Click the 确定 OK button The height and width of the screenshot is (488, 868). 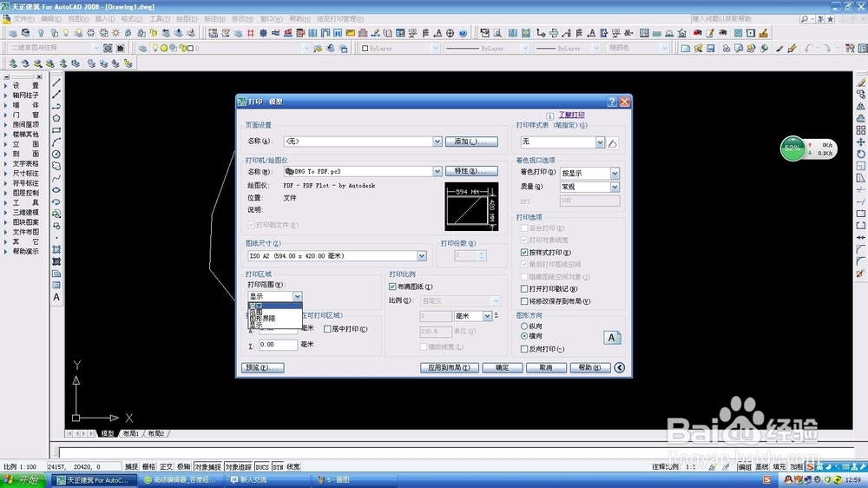502,368
